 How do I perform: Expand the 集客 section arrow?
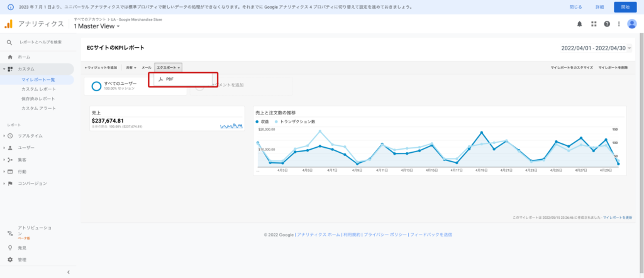point(4,159)
